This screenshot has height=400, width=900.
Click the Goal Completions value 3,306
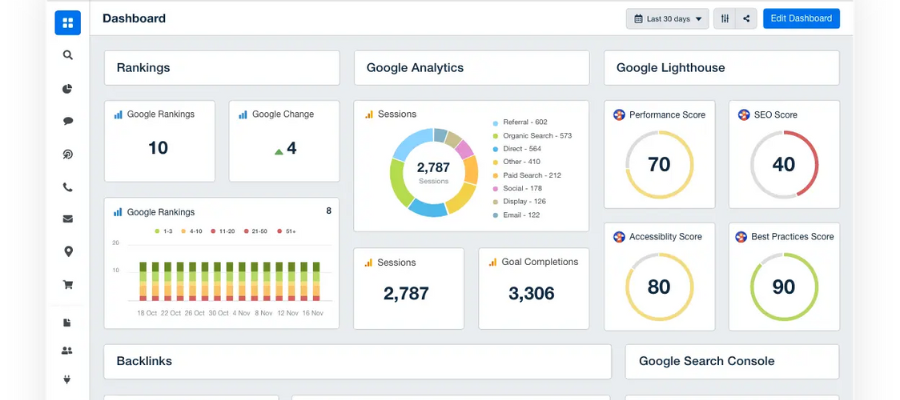(x=532, y=293)
